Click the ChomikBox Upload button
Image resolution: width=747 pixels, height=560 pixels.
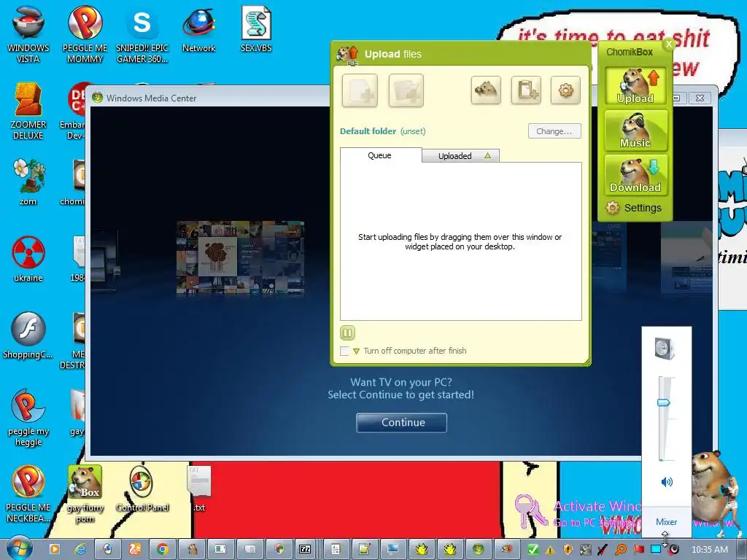(x=635, y=86)
